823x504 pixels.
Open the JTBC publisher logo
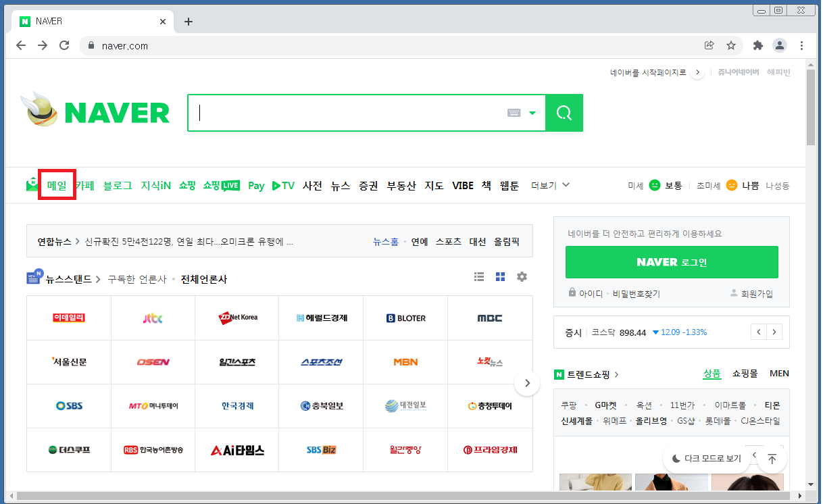[153, 318]
